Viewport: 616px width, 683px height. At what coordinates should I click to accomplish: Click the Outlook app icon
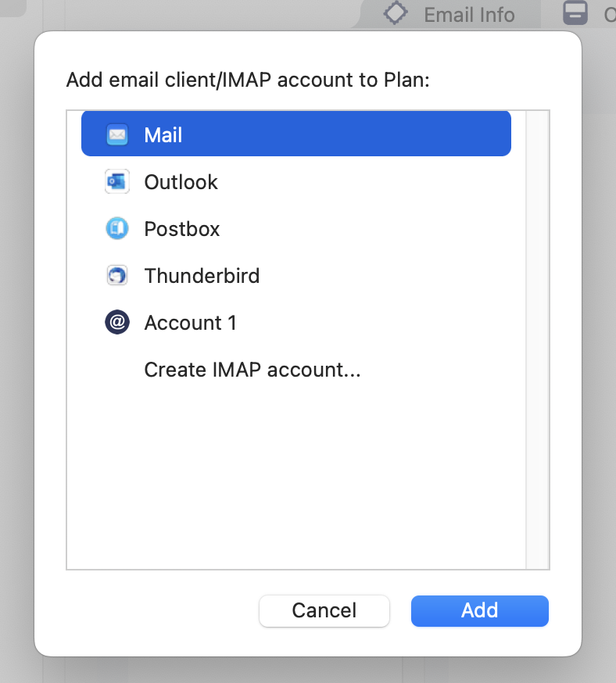(117, 182)
